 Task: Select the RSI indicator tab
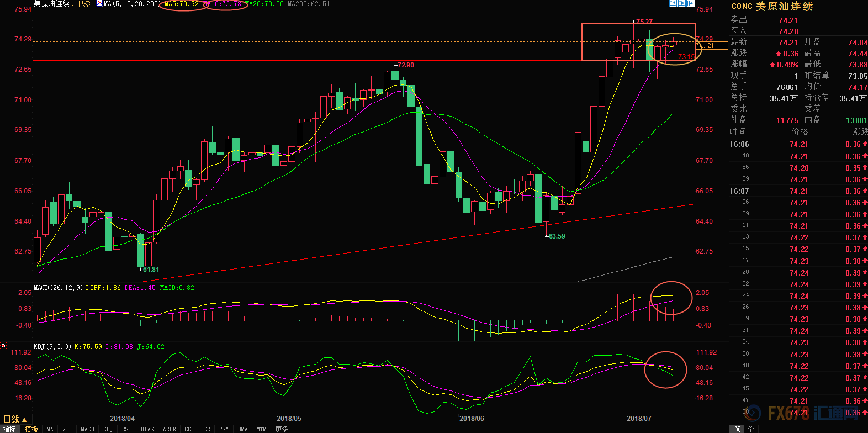click(x=127, y=429)
